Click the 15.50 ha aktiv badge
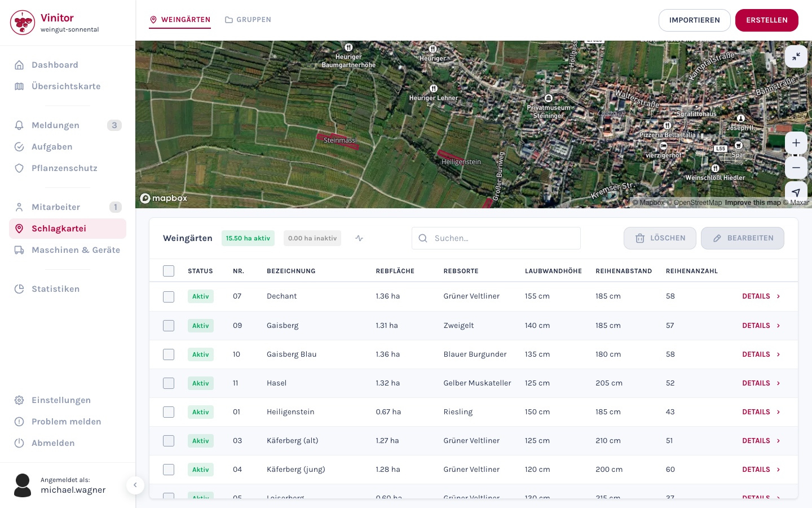Image resolution: width=812 pixels, height=508 pixels. (x=248, y=238)
